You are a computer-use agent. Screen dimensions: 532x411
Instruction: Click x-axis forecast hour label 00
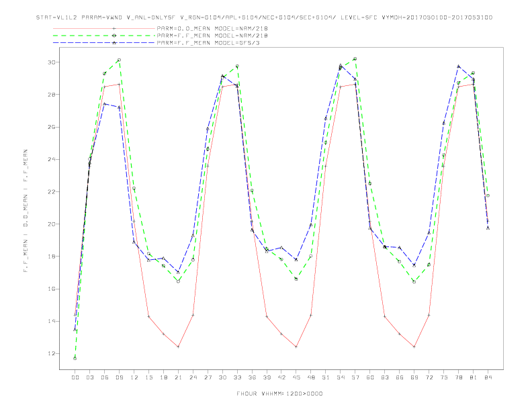pyautogui.click(x=75, y=377)
